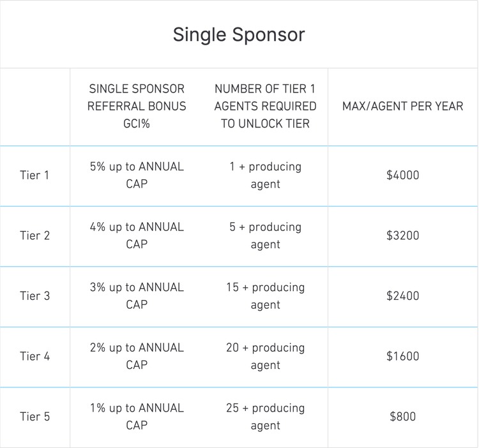
Task: Click the 5% up to ANNUAL CAP cell
Action: (137, 175)
